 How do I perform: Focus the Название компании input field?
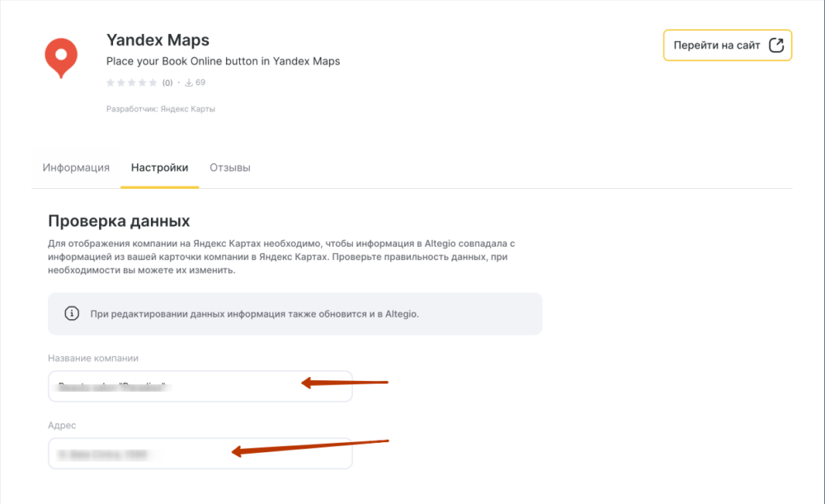200,386
